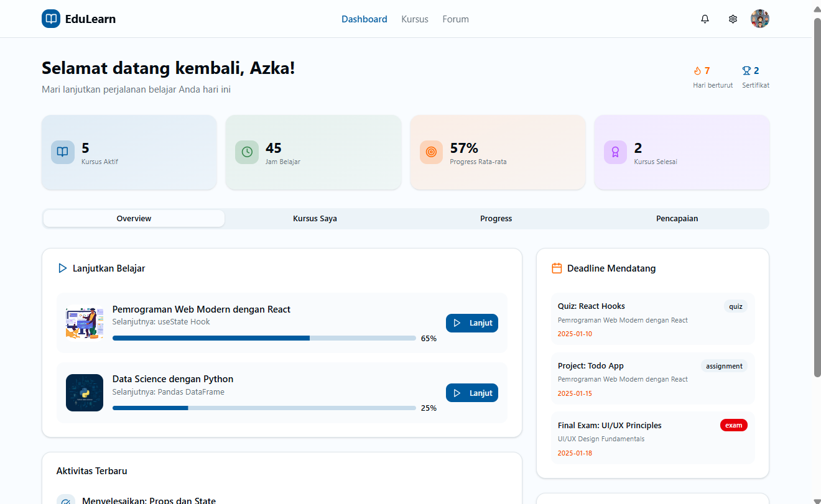Open the user profile avatar

pyautogui.click(x=759, y=19)
